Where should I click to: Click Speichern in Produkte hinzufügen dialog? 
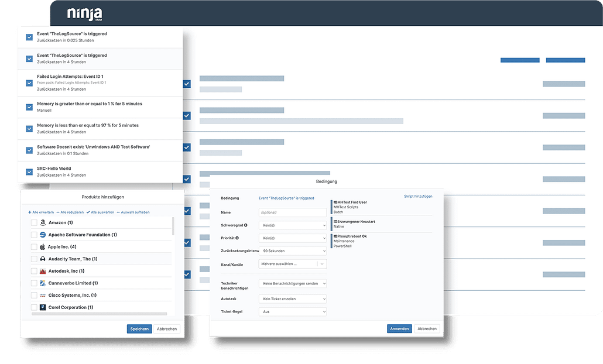pyautogui.click(x=139, y=329)
